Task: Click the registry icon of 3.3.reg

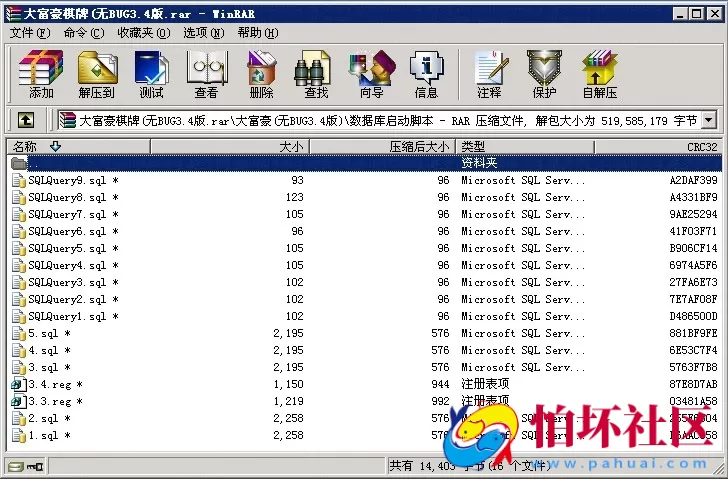Action: pyautogui.click(x=19, y=401)
